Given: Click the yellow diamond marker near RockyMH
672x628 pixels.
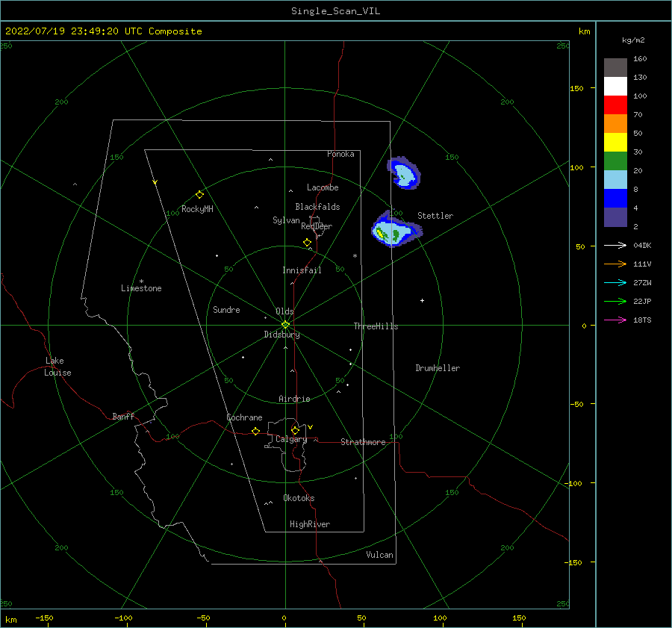Looking at the screenshot, I should [199, 195].
